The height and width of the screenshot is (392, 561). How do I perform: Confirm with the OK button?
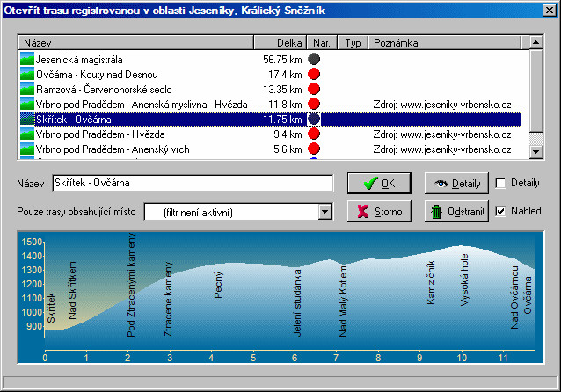[379, 184]
